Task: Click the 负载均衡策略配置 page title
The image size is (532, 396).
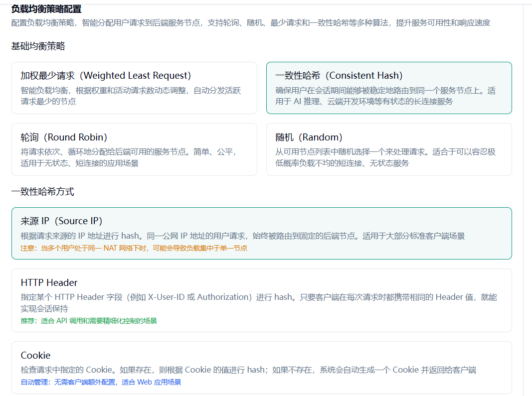Action: (x=46, y=9)
